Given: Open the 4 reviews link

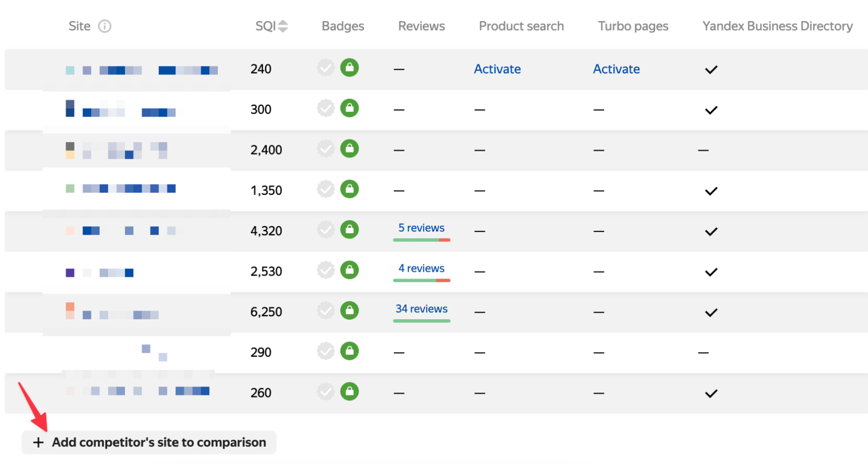Looking at the screenshot, I should pyautogui.click(x=421, y=268).
